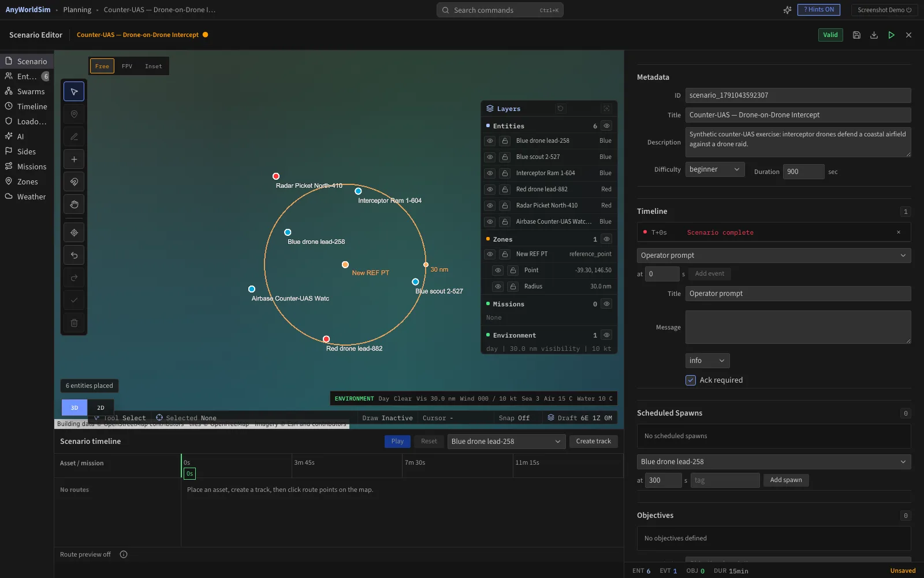Lock the Blue scout 2-527 layer

(505, 157)
